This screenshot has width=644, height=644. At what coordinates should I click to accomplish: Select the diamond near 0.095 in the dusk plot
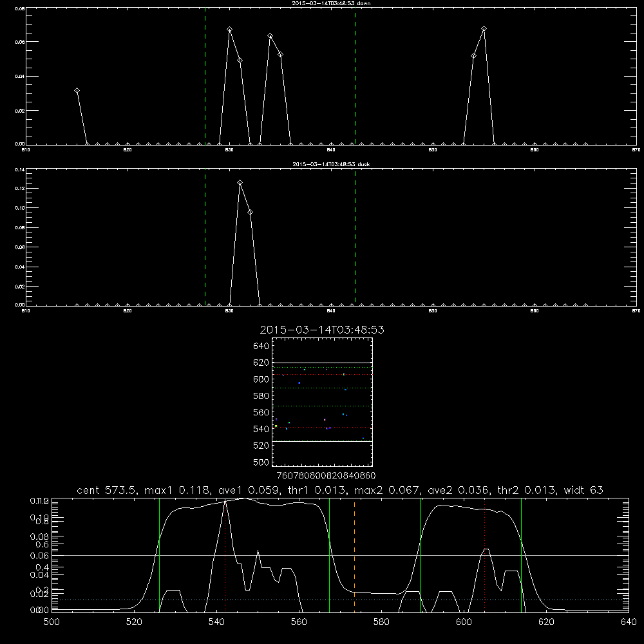click(x=250, y=213)
